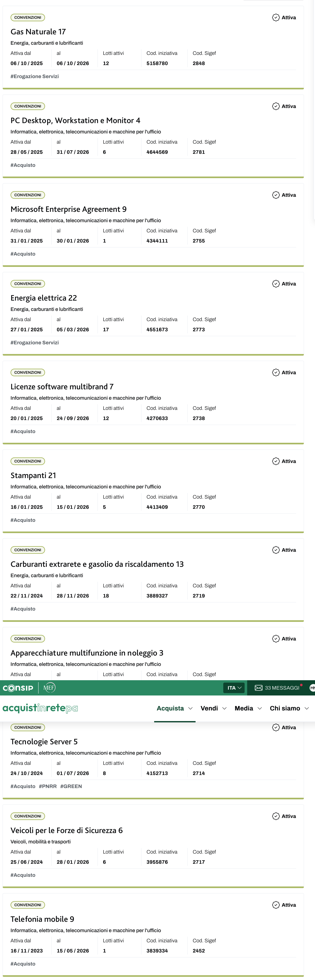Click the envelope messages icon
315x980 pixels.
(259, 688)
